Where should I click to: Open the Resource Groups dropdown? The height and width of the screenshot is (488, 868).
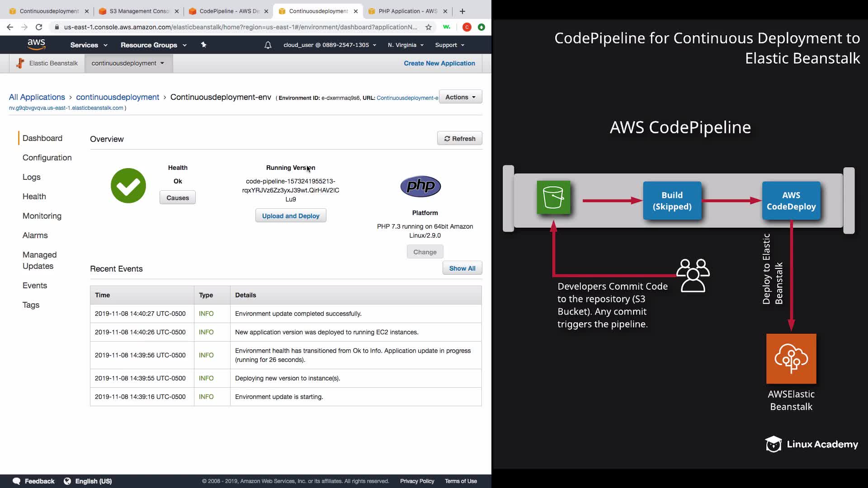point(153,45)
